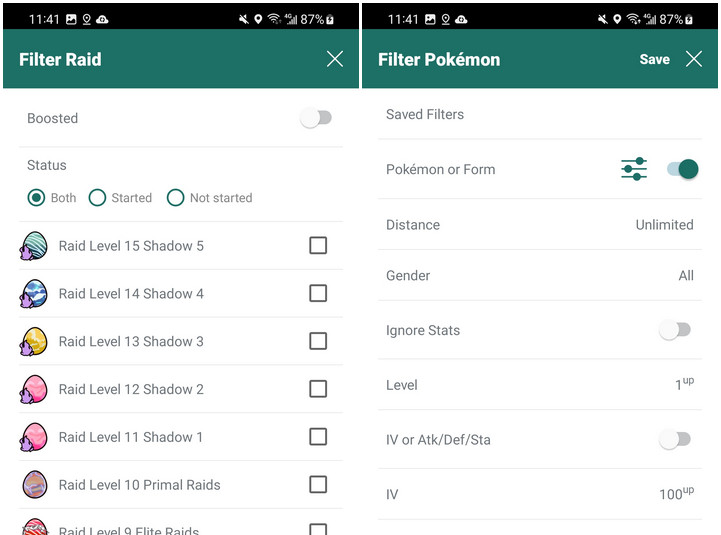
Task: Check Raid Level 14 Shadow 4
Action: tap(318, 293)
